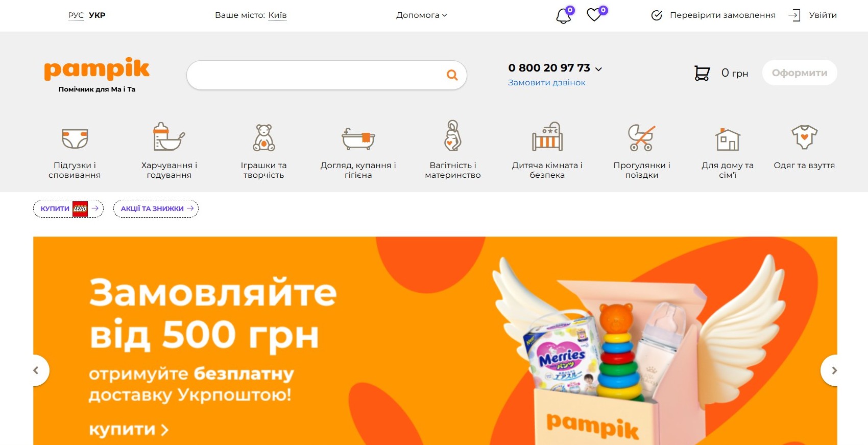
Task: Open Харчування і годування category
Action: pyautogui.click(x=169, y=170)
